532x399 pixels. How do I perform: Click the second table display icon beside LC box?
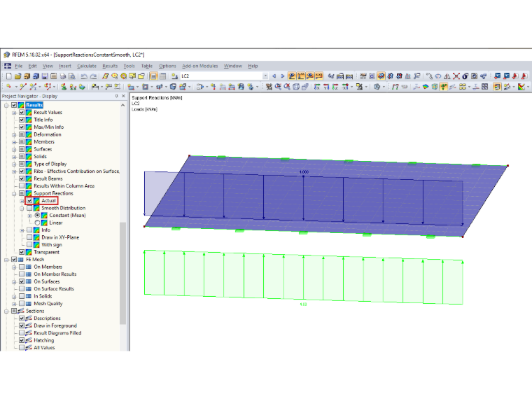(x=163, y=76)
